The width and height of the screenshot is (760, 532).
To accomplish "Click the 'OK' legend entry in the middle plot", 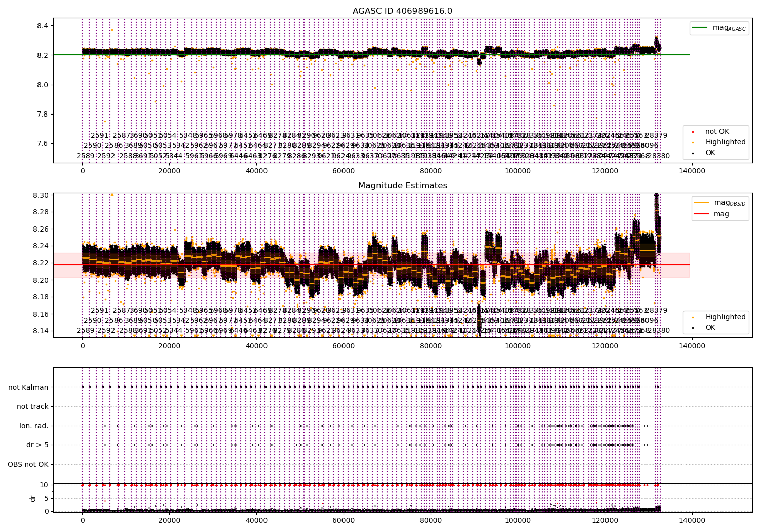I will point(704,328).
